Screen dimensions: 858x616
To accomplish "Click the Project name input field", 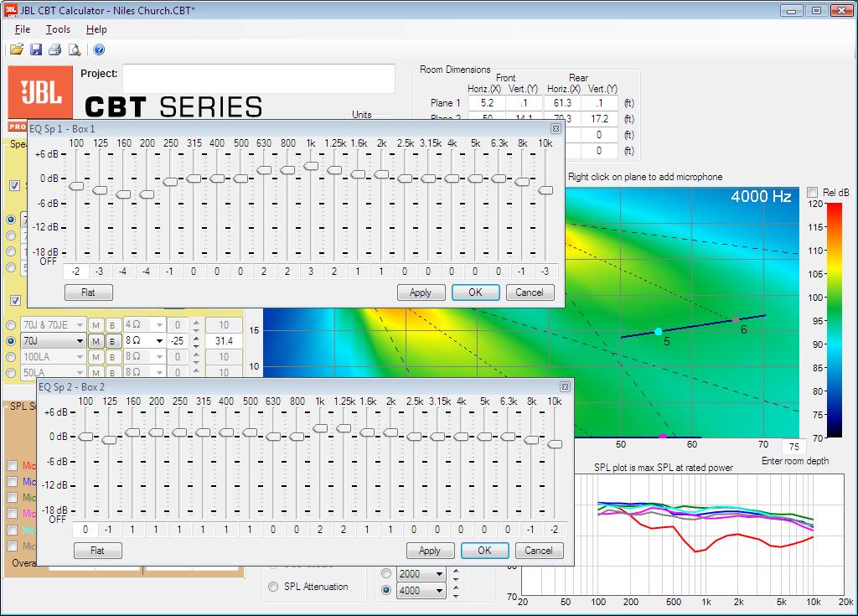I will click(259, 79).
